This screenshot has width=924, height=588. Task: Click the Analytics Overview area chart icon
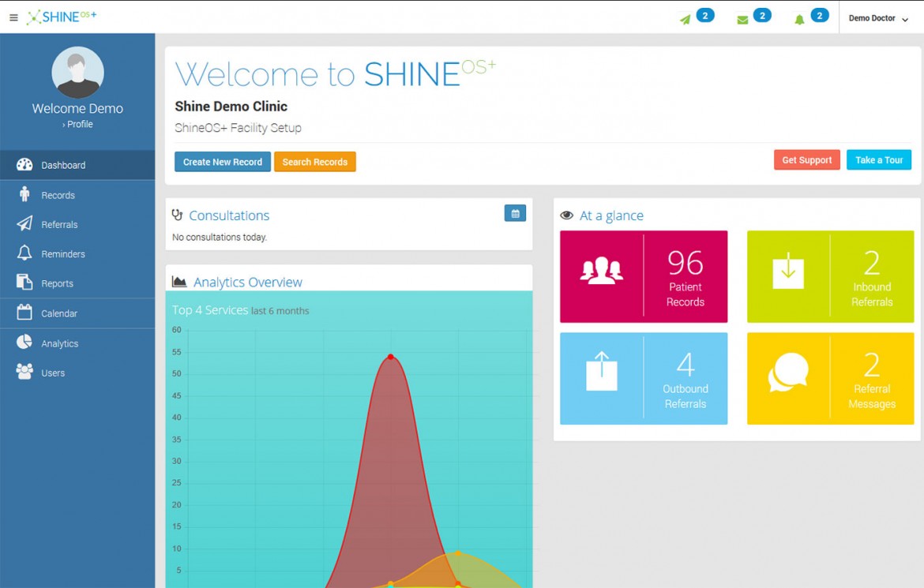point(179,282)
